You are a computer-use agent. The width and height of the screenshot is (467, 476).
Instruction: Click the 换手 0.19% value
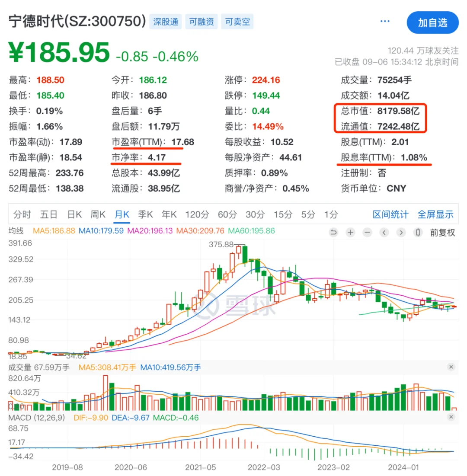[49, 111]
